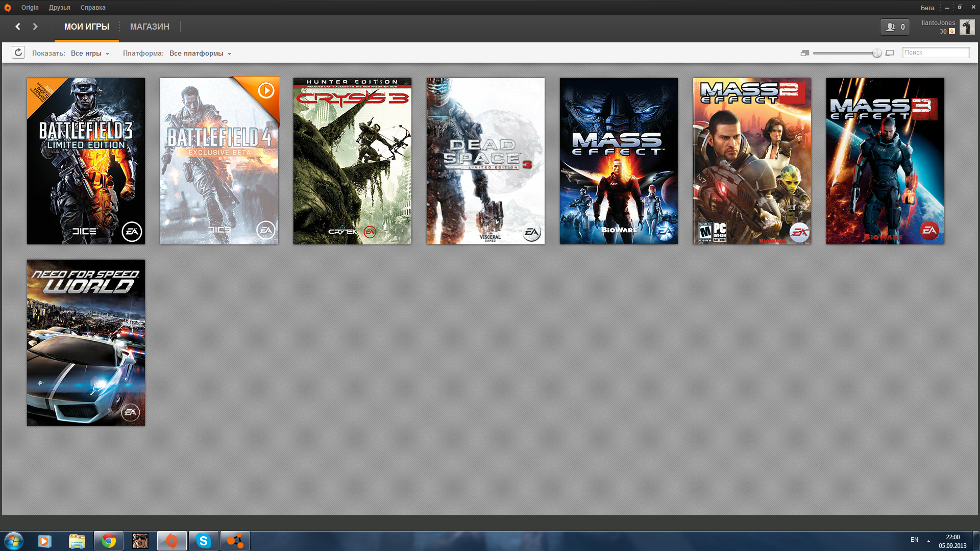
Task: Select the first Mass Effect cover
Action: [619, 161]
